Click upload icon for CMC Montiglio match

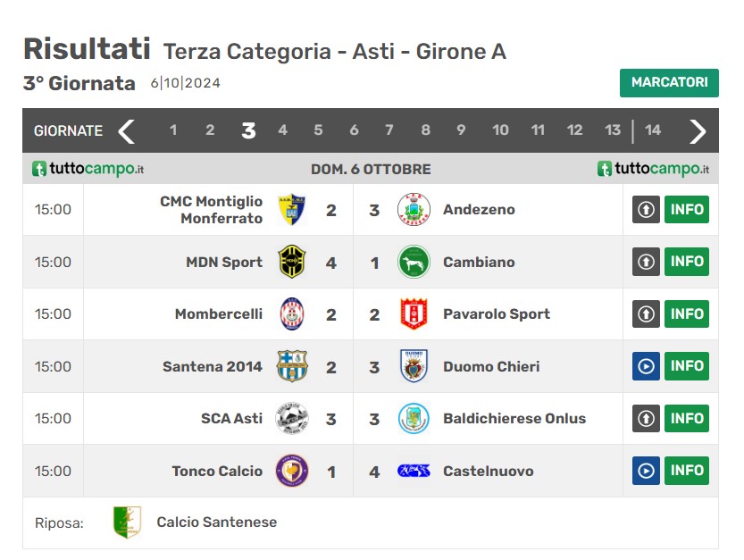(646, 210)
